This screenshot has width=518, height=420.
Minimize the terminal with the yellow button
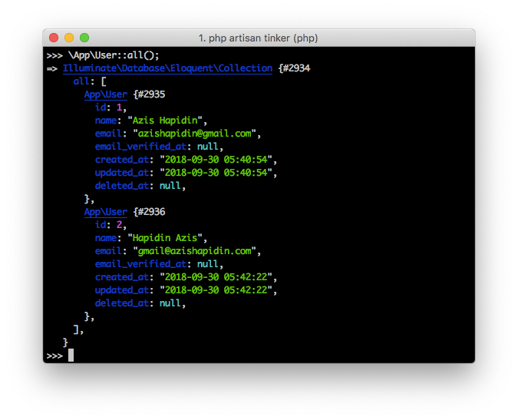click(69, 38)
